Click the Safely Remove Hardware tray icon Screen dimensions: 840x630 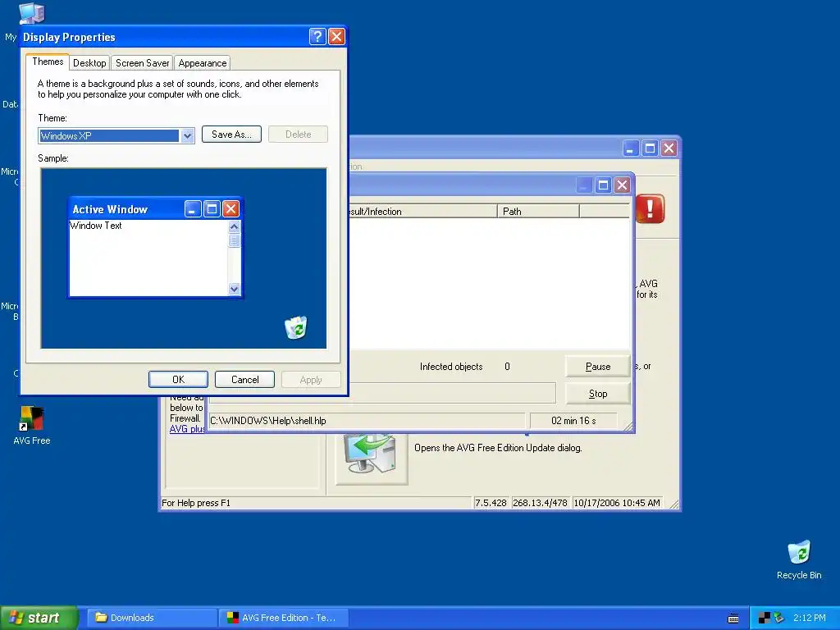pos(779,618)
